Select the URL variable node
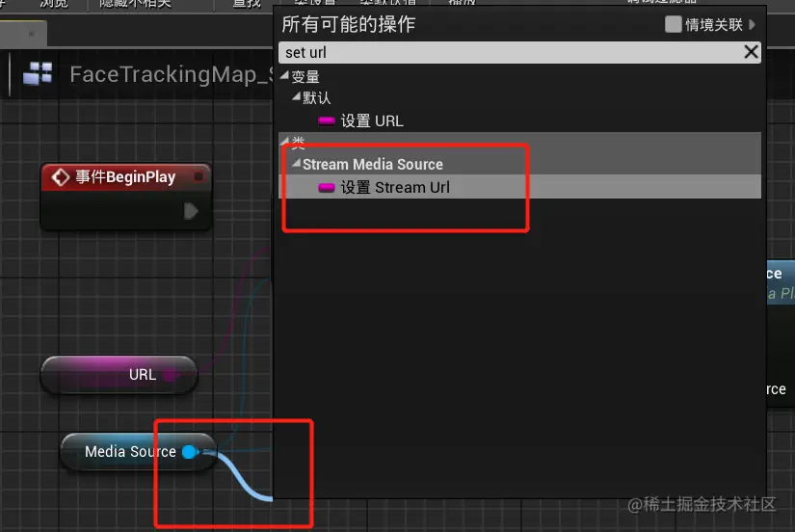The width and height of the screenshot is (795, 532). click(119, 375)
